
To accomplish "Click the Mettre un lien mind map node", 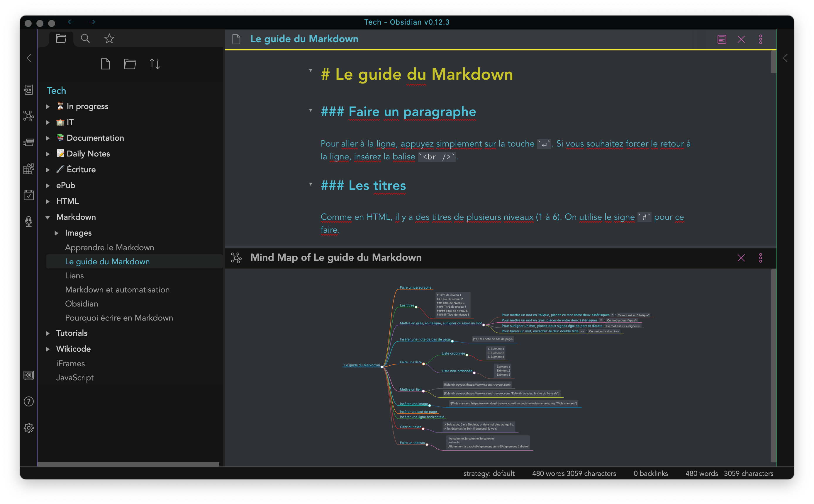I will click(411, 390).
